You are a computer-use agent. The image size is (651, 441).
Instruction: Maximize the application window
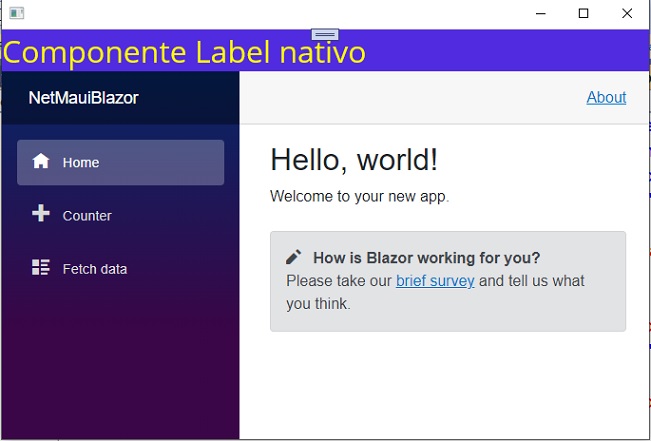click(583, 14)
